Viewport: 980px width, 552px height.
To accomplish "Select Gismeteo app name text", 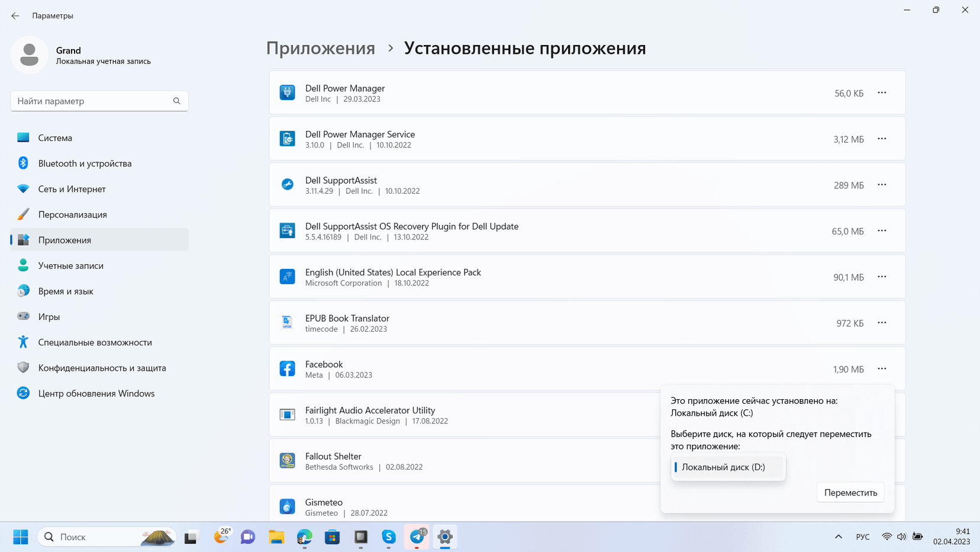I will coord(324,502).
